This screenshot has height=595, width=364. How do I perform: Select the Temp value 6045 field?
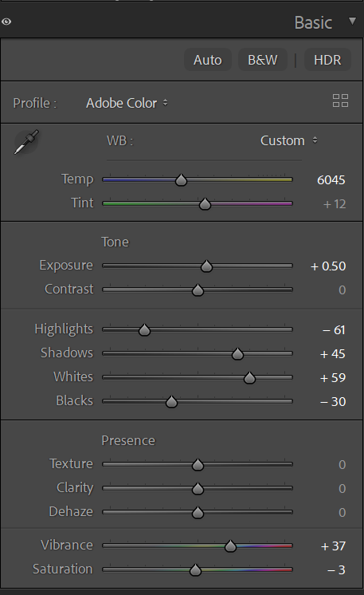331,180
